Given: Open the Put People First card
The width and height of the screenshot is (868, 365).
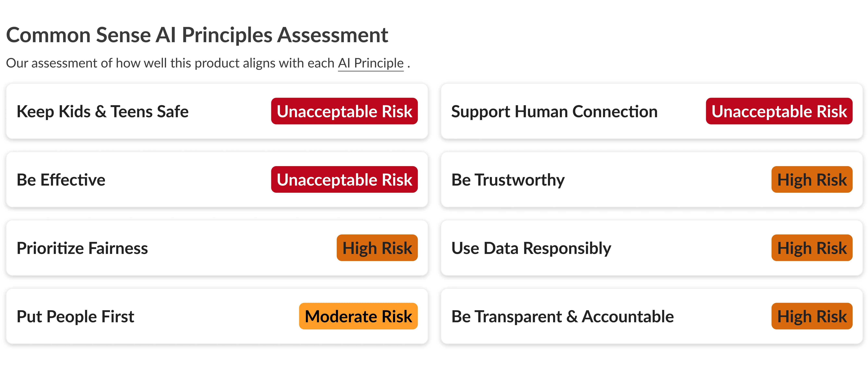Looking at the screenshot, I should 217,316.
